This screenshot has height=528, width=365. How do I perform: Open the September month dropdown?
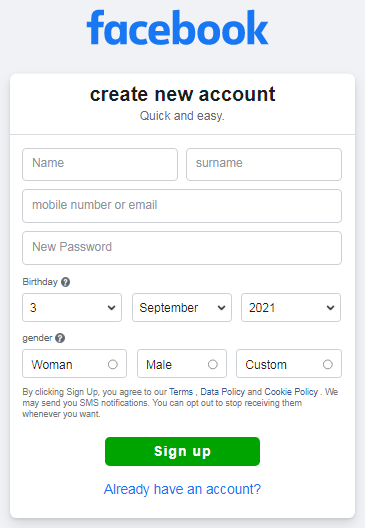pyautogui.click(x=182, y=307)
